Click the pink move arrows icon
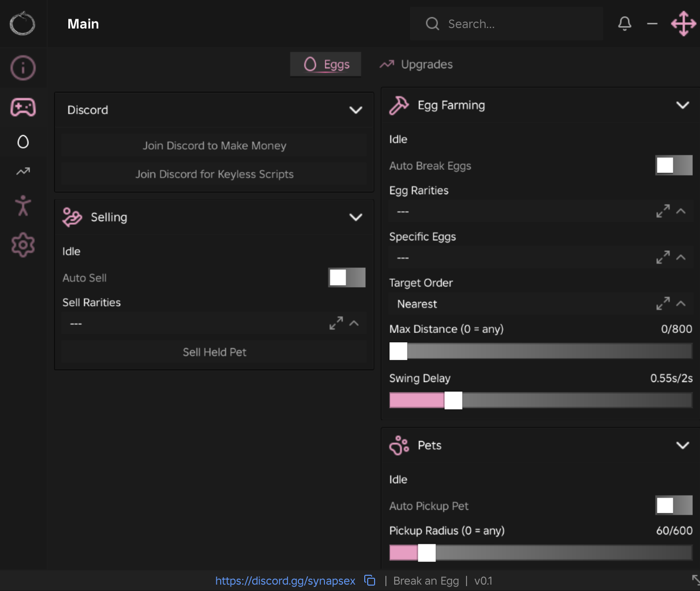The width and height of the screenshot is (700, 591). click(x=684, y=24)
